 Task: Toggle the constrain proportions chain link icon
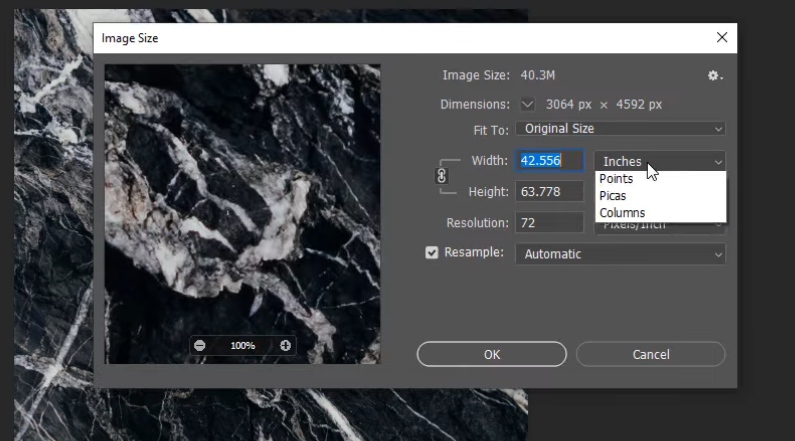[441, 175]
